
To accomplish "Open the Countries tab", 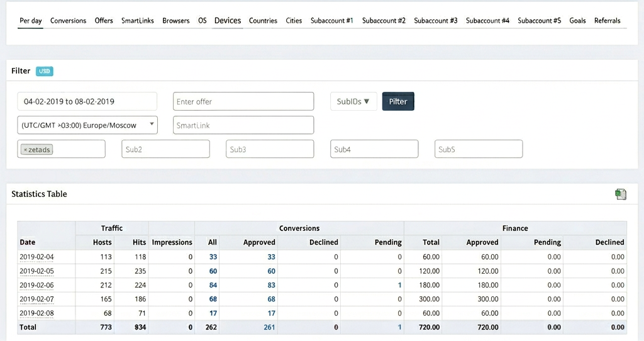I will (x=263, y=21).
